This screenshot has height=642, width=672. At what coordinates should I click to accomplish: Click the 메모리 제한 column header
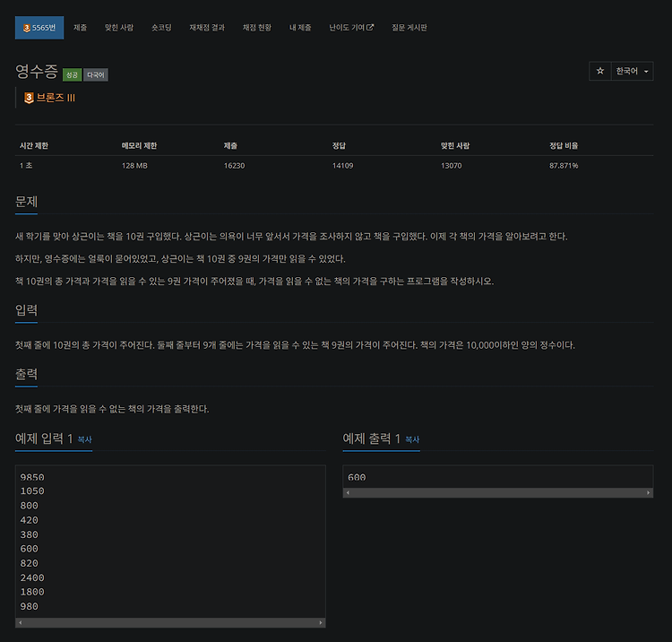pos(139,146)
